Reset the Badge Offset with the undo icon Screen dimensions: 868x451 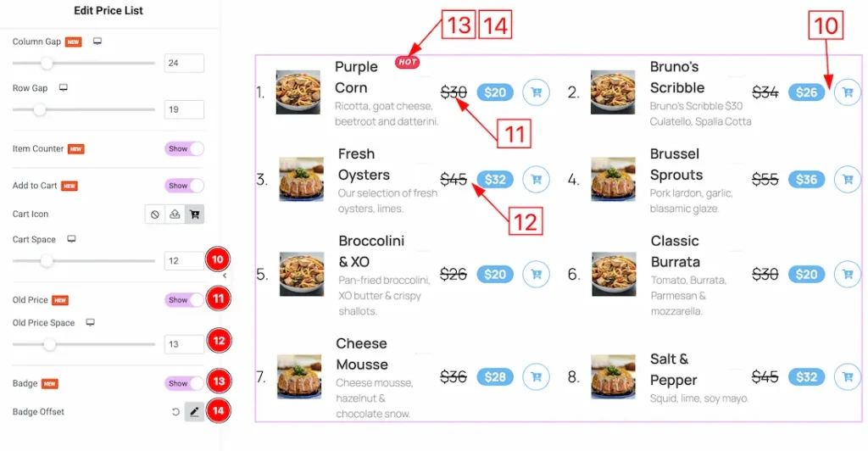pyautogui.click(x=175, y=412)
